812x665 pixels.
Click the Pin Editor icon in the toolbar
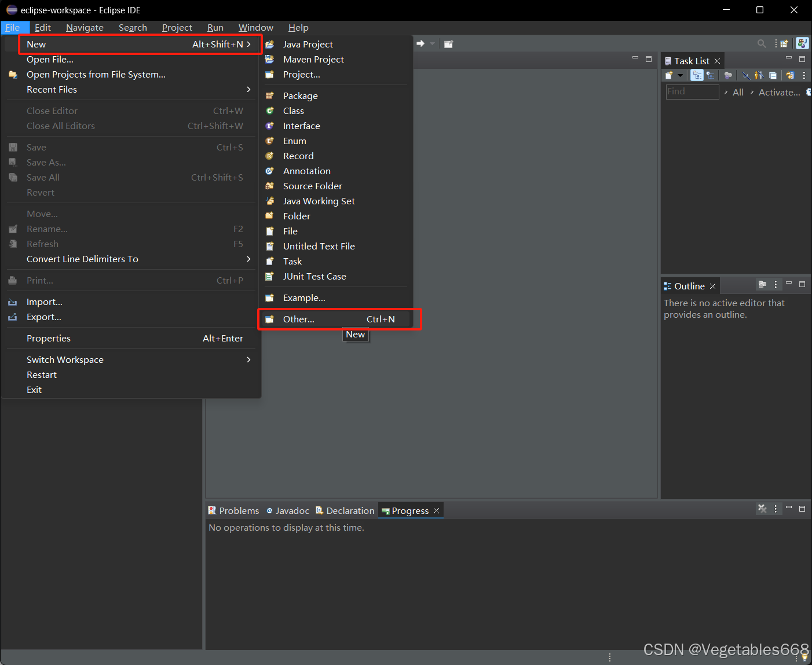coord(448,43)
